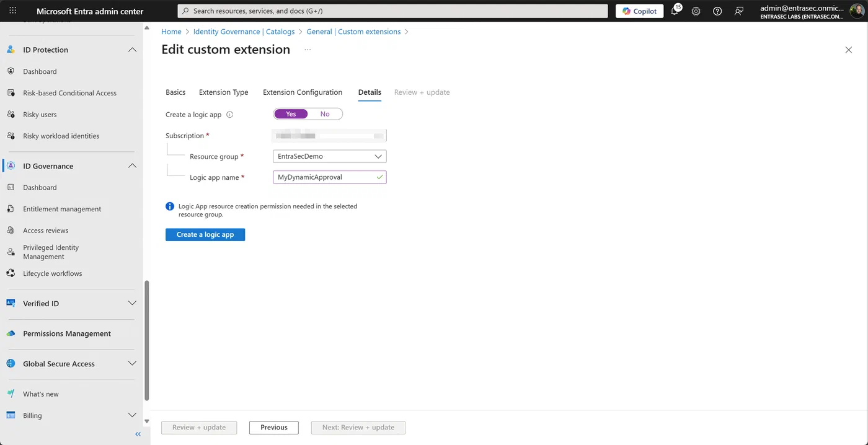Image resolution: width=868 pixels, height=445 pixels.
Task: Collapse the sidebar with double-chevron icon
Action: point(138,434)
